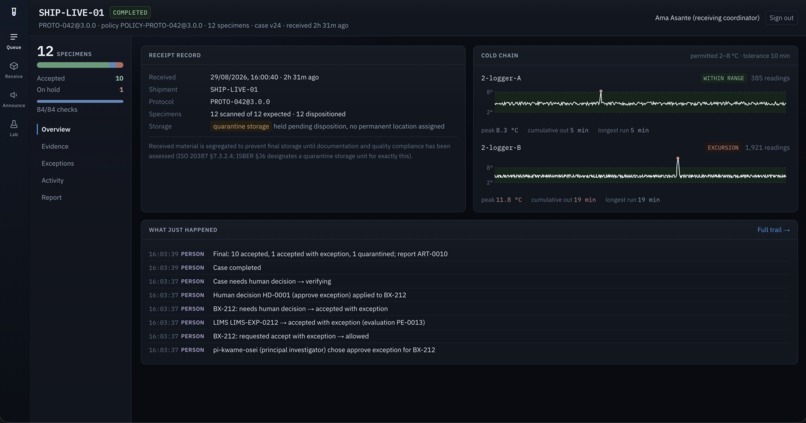The image size is (806, 423).
Task: Click the 84/84 checks progress bar
Action: point(80,101)
